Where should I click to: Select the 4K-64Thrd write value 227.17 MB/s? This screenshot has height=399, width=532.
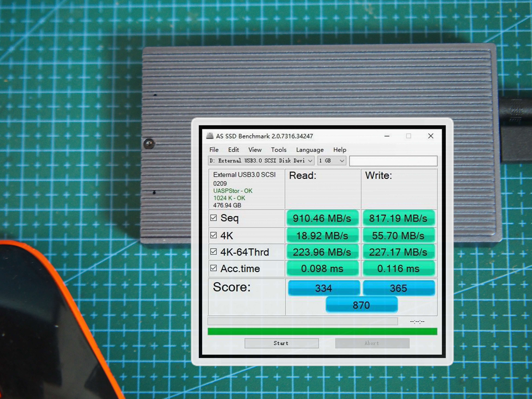[399, 252]
